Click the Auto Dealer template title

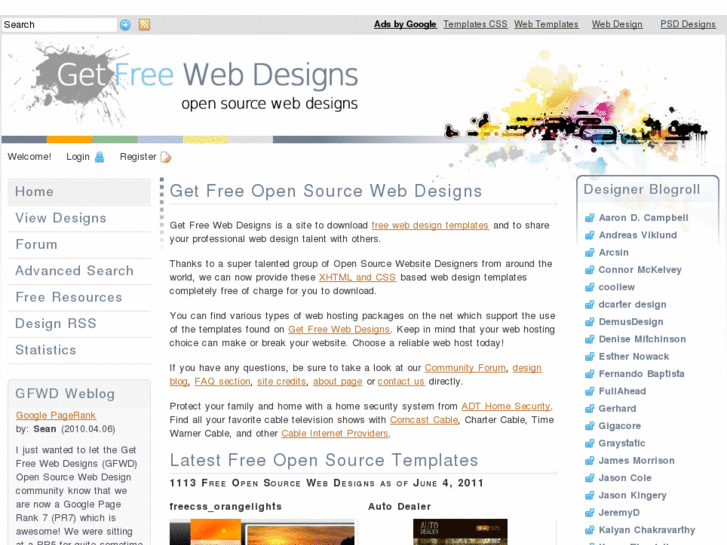coord(400,507)
